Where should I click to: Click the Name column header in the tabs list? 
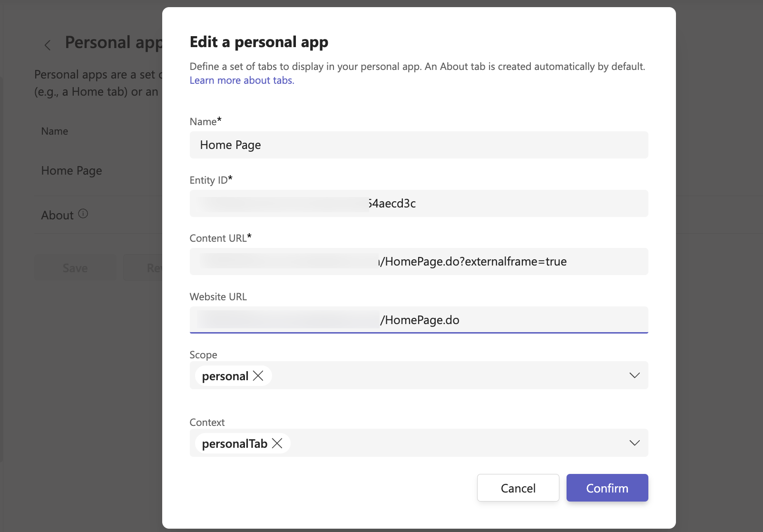click(x=55, y=131)
